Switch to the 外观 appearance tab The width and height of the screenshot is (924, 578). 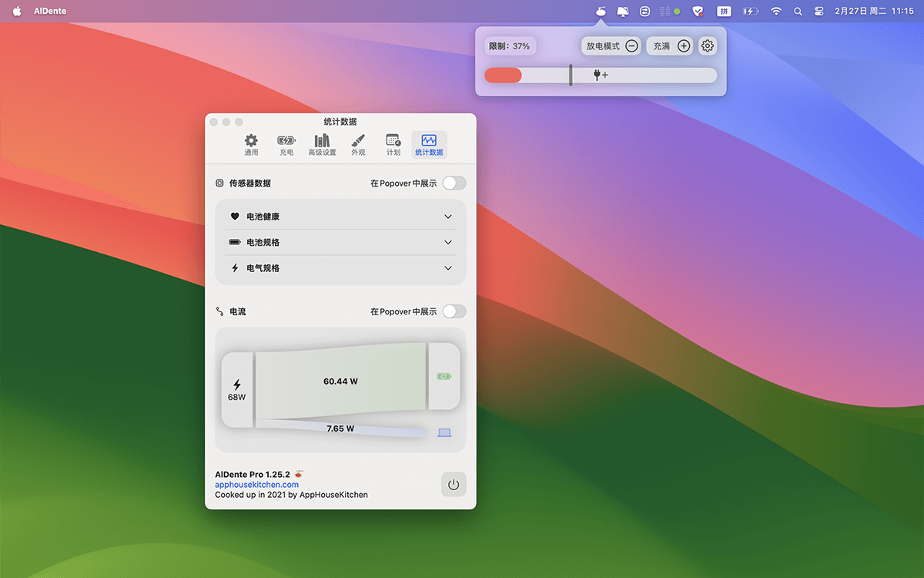click(x=358, y=145)
